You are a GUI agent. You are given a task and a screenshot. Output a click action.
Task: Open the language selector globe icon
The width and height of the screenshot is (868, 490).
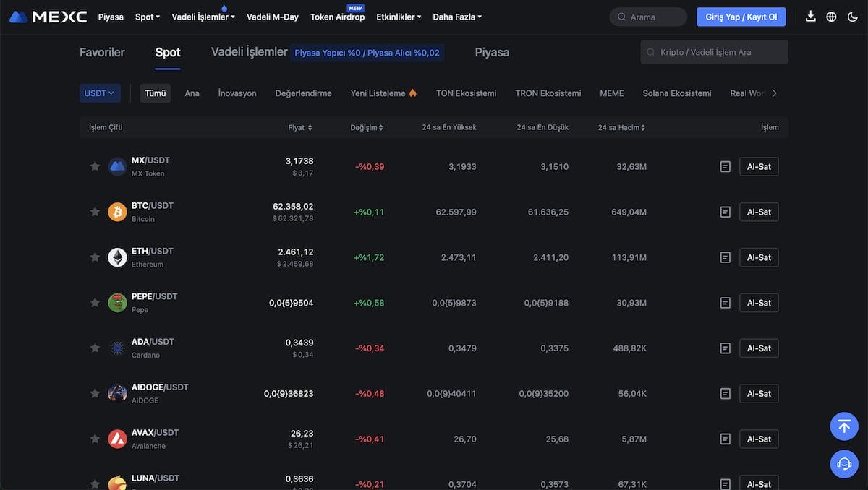coord(830,16)
